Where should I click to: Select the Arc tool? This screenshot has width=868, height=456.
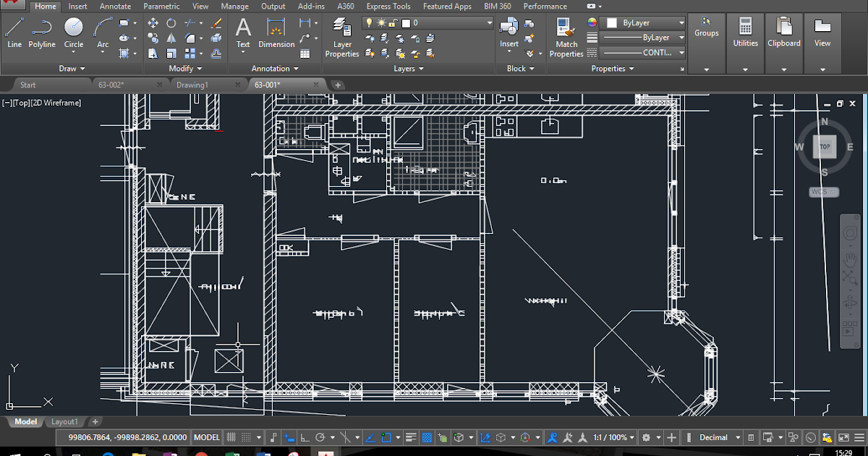(x=101, y=30)
